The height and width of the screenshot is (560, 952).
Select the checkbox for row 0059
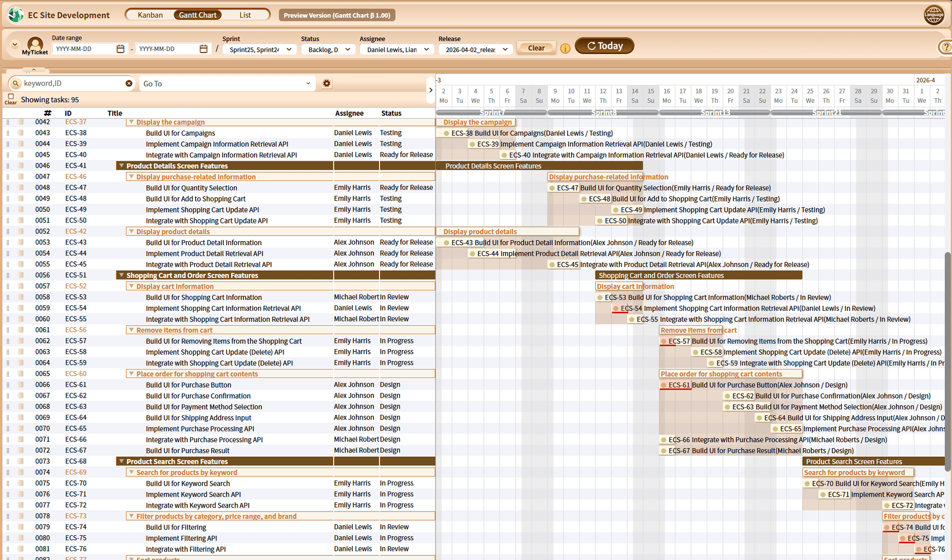[x=21, y=308]
